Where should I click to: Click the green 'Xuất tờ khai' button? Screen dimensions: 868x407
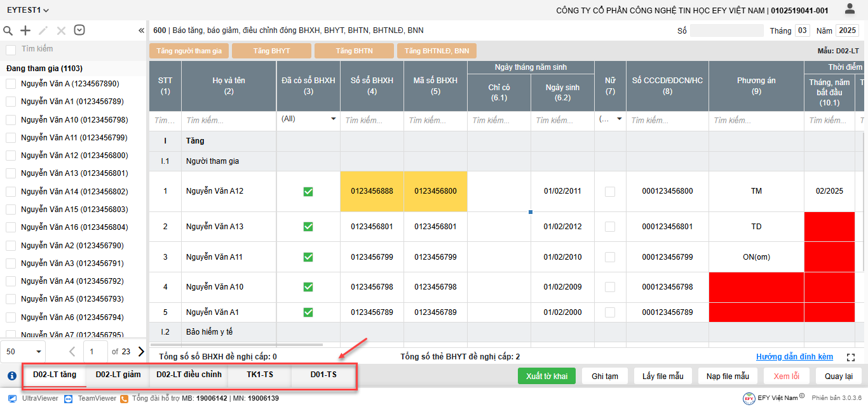click(x=546, y=376)
